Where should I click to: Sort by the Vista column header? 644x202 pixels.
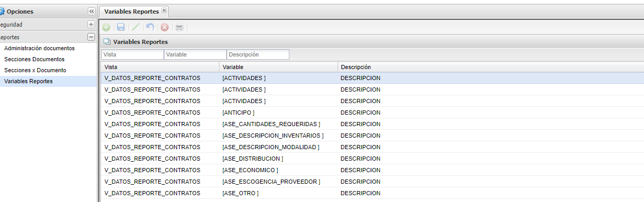pyautogui.click(x=160, y=67)
